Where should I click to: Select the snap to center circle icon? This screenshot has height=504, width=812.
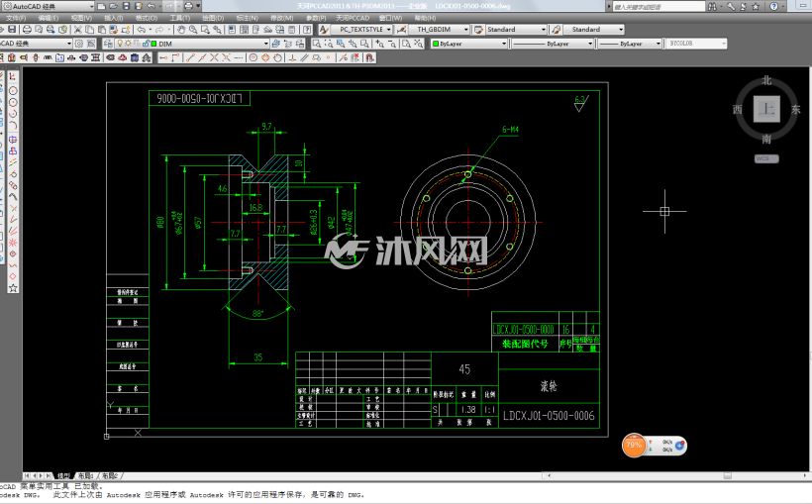coord(254,57)
